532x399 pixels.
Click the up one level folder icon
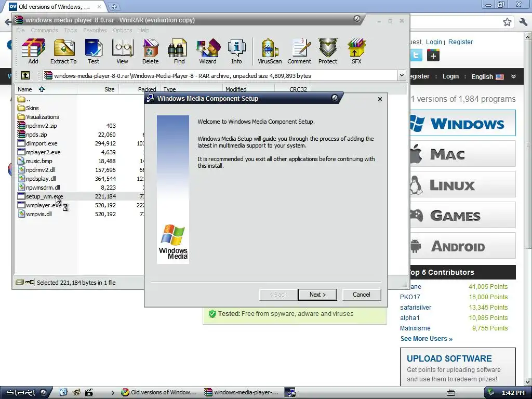pyautogui.click(x=25, y=75)
